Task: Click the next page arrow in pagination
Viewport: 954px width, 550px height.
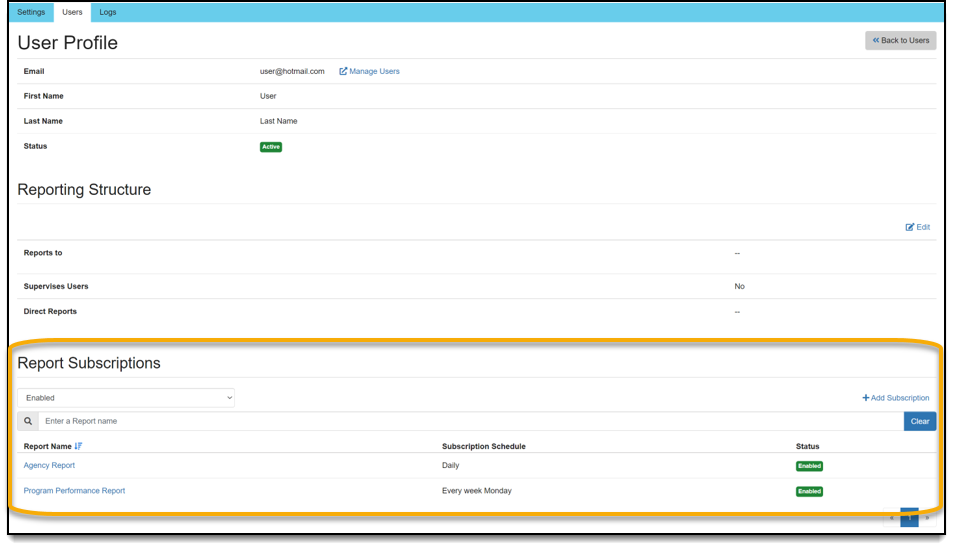Action: (927, 518)
